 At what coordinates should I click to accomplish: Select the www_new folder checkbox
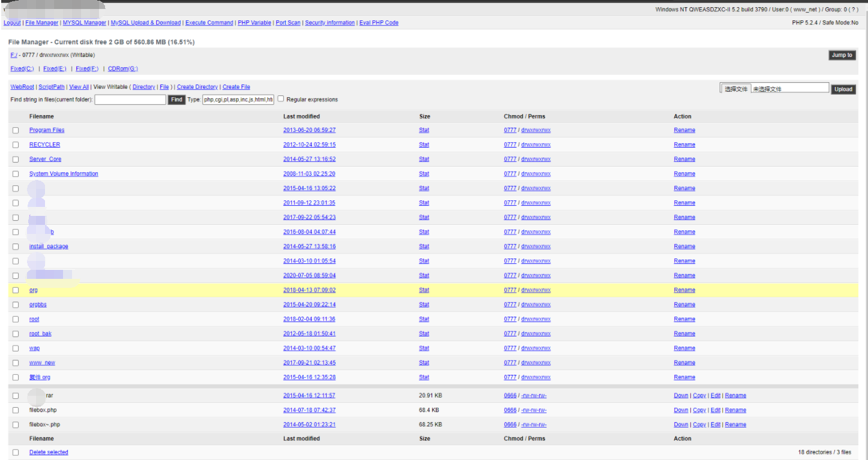pyautogui.click(x=16, y=363)
